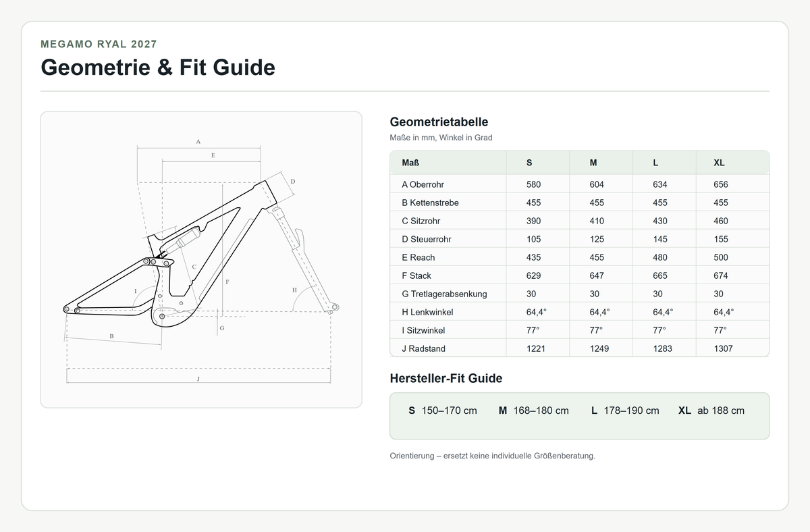Click the 'G Tretlagerabsenkung' row label
This screenshot has height=532, width=810.
(x=444, y=294)
